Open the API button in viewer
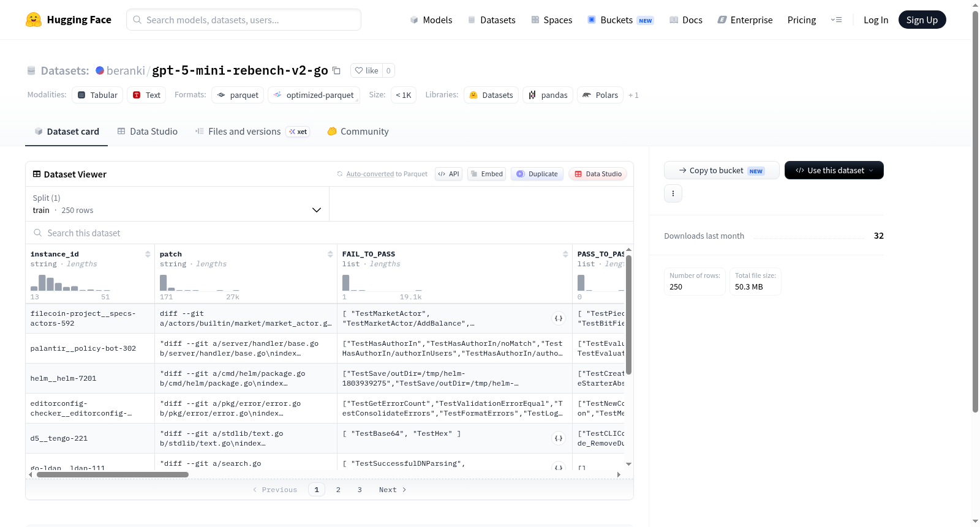 point(448,174)
